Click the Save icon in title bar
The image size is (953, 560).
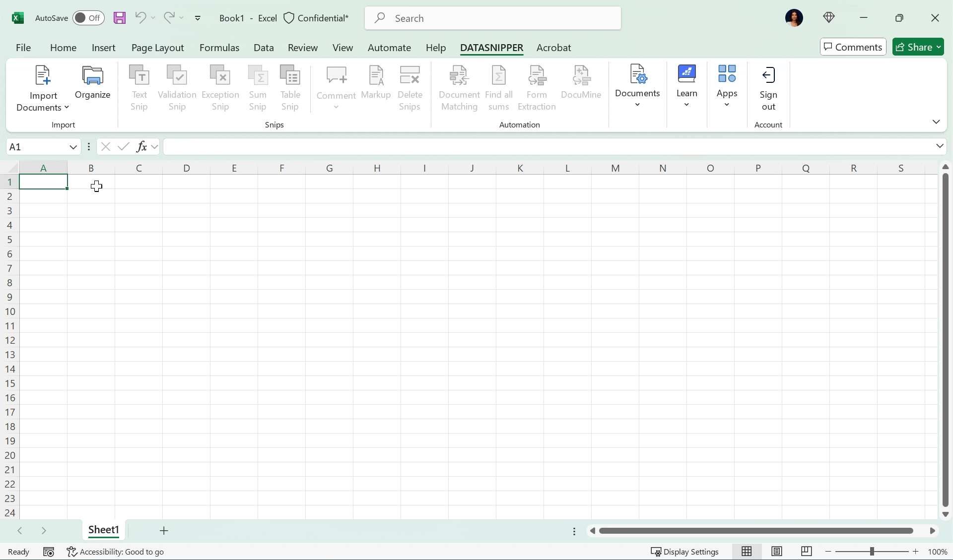tap(120, 18)
